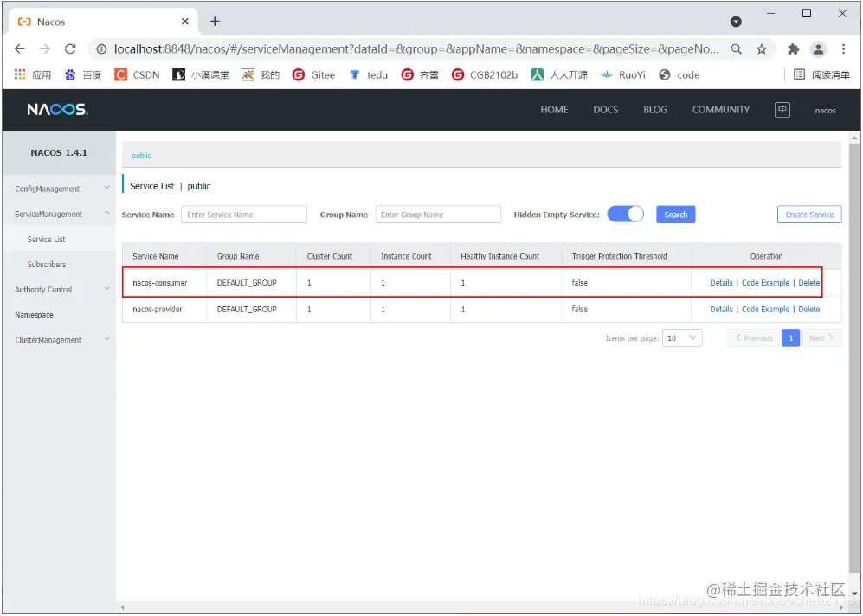
Task: Click the zoom magnifier icon in address bar
Action: click(x=737, y=49)
